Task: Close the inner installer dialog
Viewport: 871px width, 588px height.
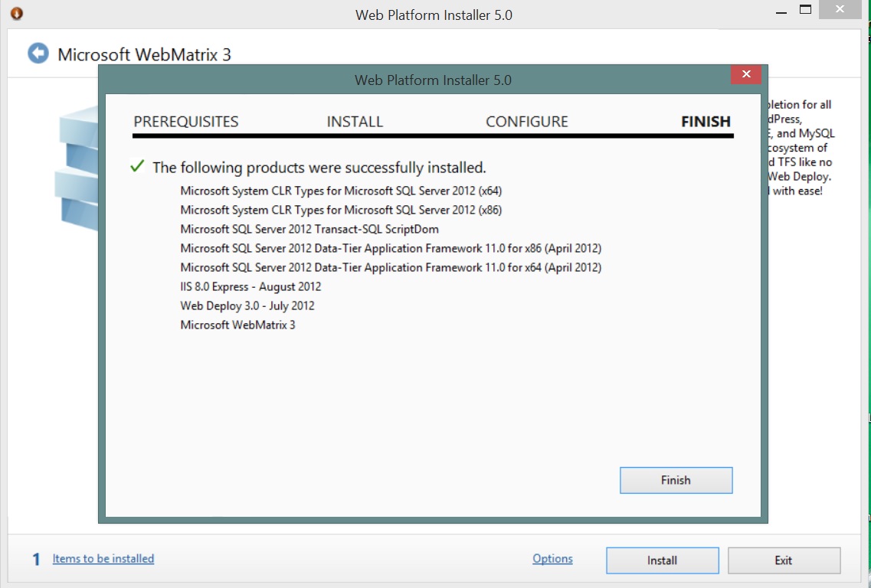Action: coord(746,74)
